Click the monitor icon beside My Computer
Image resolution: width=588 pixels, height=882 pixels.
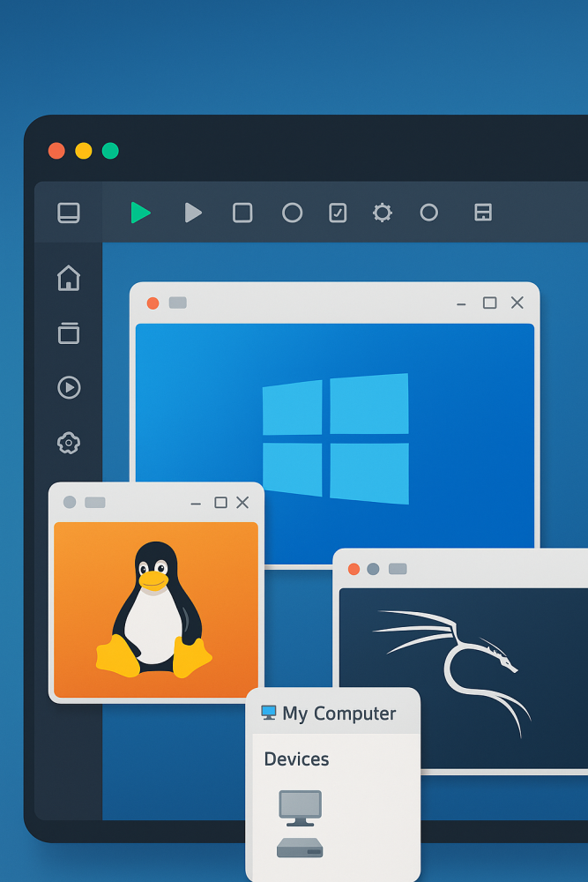269,713
